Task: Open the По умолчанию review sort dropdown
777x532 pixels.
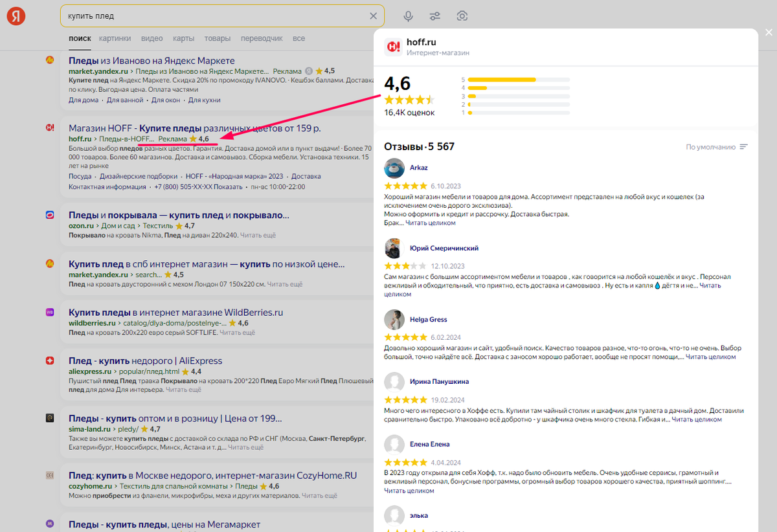Action: click(x=717, y=147)
